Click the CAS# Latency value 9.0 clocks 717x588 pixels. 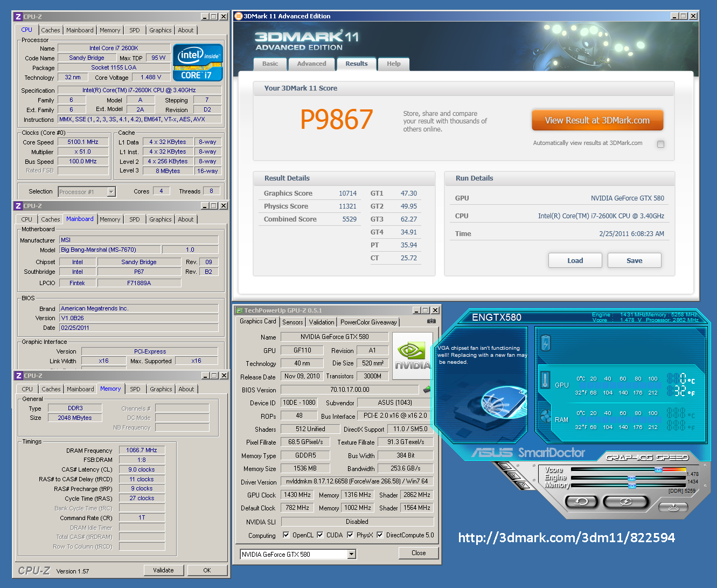pyautogui.click(x=142, y=469)
